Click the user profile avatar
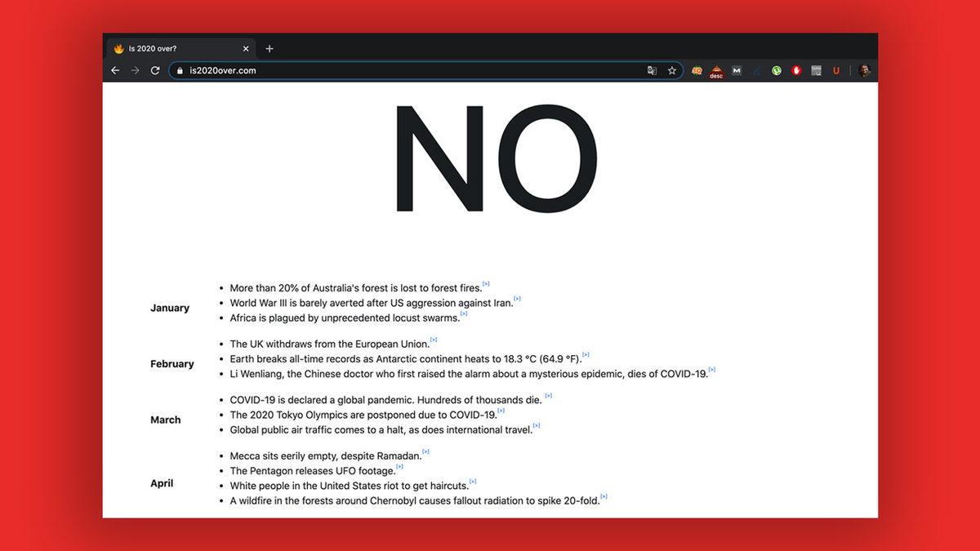 tap(864, 71)
